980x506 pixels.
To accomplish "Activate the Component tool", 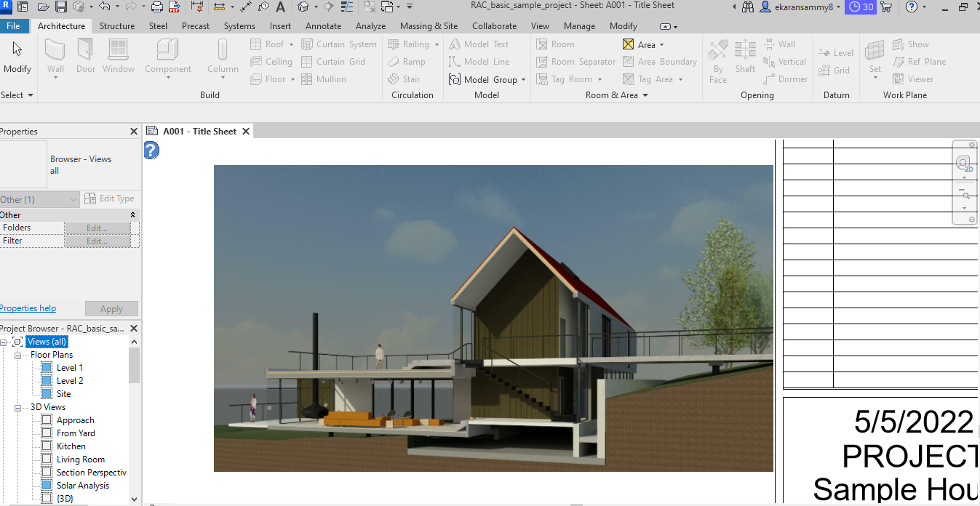I will coord(168,57).
